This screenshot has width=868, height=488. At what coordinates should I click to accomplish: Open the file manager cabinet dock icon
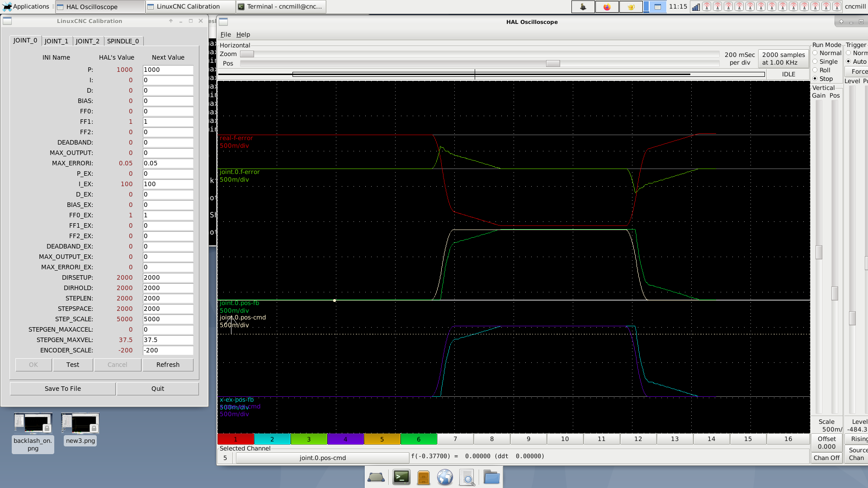tap(424, 477)
